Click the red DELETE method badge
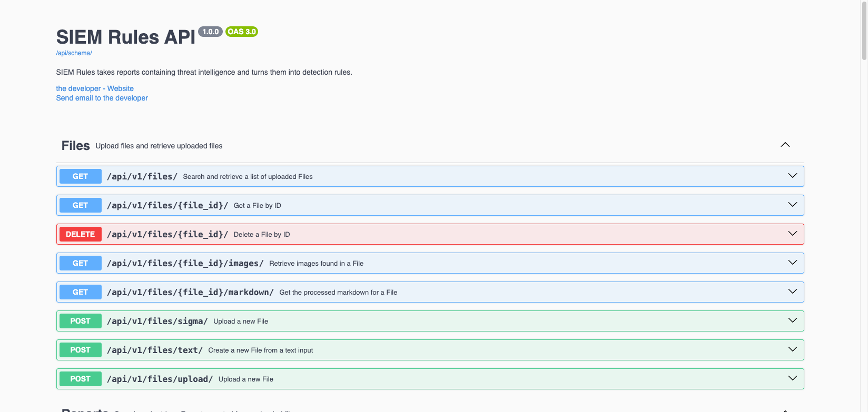The image size is (868, 412). [80, 234]
